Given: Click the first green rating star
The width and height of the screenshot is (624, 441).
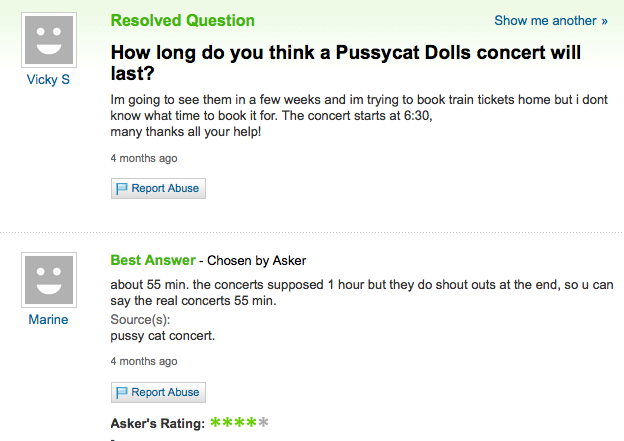Looking at the screenshot, I should [x=215, y=422].
